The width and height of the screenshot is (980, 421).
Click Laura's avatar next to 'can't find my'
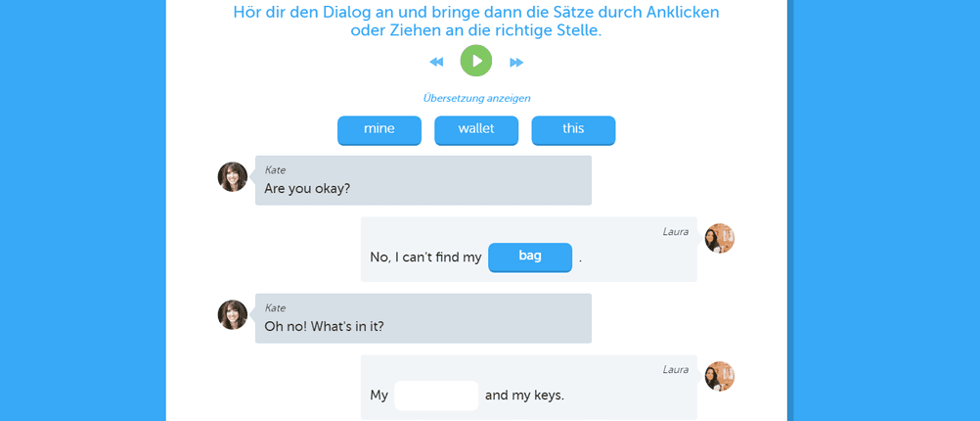point(720,238)
